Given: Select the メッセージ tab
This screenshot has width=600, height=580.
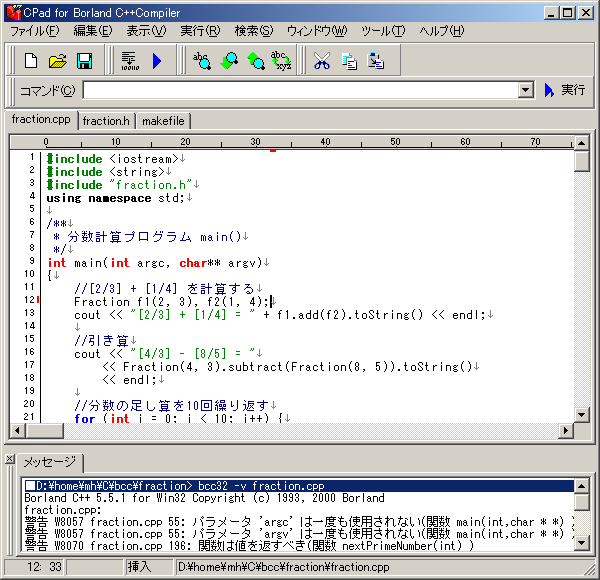Looking at the screenshot, I should tap(50, 462).
